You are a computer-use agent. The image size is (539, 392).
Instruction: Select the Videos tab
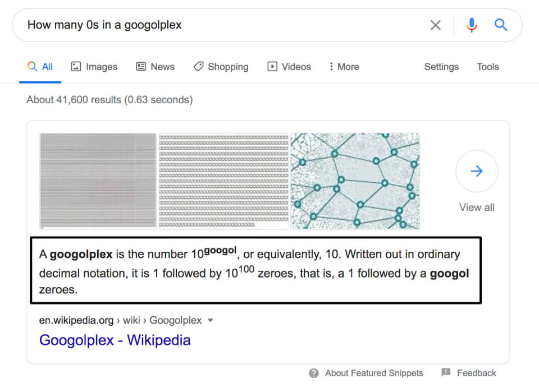click(289, 67)
